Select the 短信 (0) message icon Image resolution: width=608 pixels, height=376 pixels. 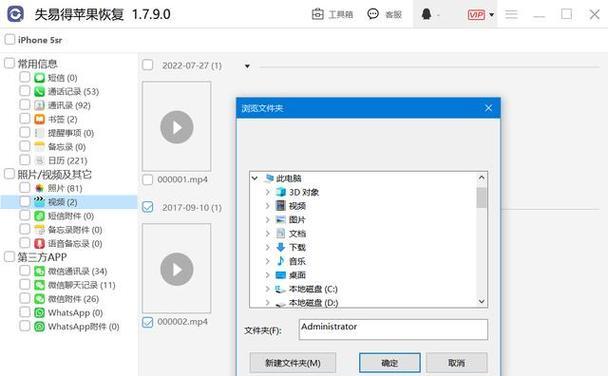(40, 78)
